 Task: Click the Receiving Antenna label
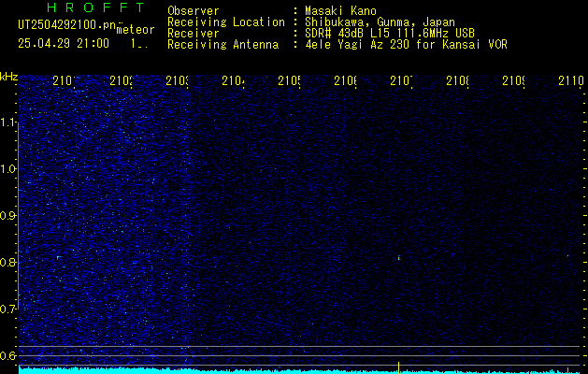222,45
